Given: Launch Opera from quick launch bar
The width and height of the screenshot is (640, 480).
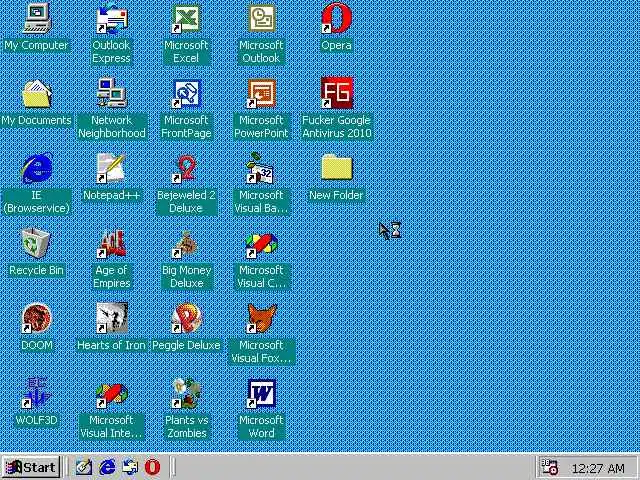Looking at the screenshot, I should (152, 467).
